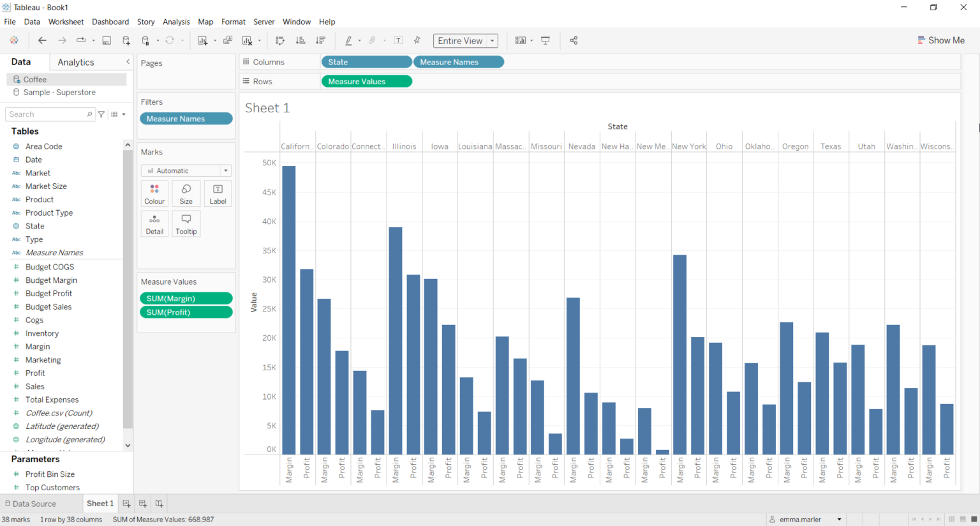Image resolution: width=980 pixels, height=526 pixels.
Task: Click the data pane Search field
Action: pos(50,114)
